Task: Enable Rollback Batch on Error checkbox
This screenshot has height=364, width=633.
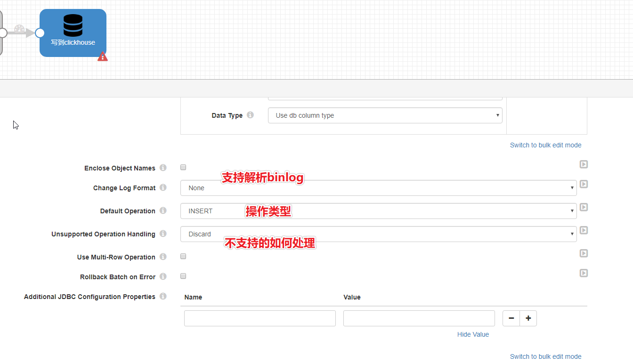Action: pyautogui.click(x=183, y=276)
